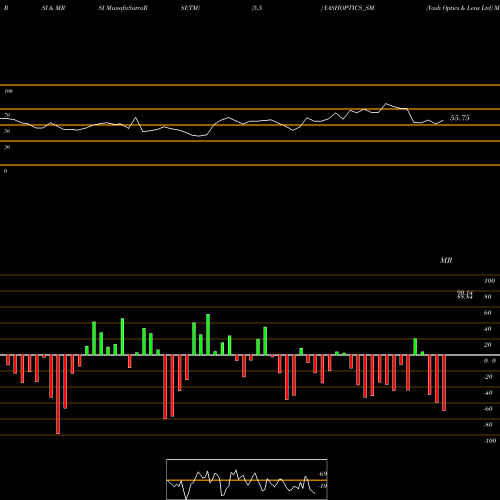Click the MR axis label 20

[x=487, y=345]
